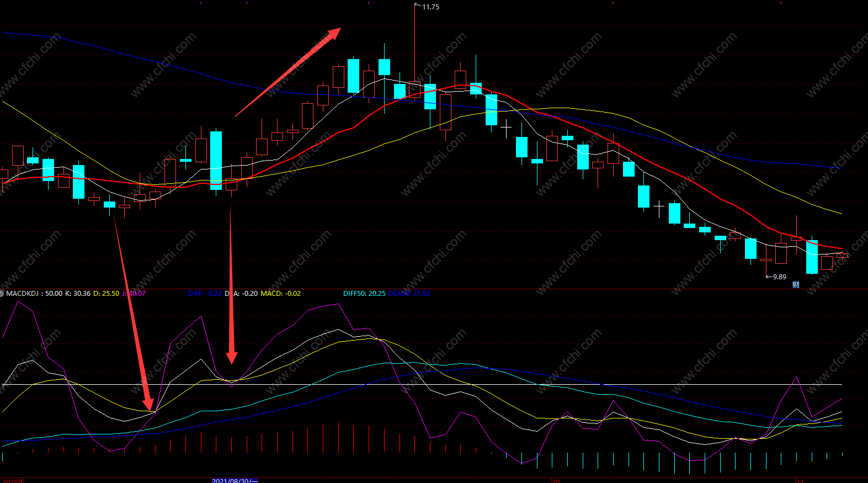The height and width of the screenshot is (483, 868).
Task: Click the DEA50: 21.92 readout
Action: [x=409, y=294]
